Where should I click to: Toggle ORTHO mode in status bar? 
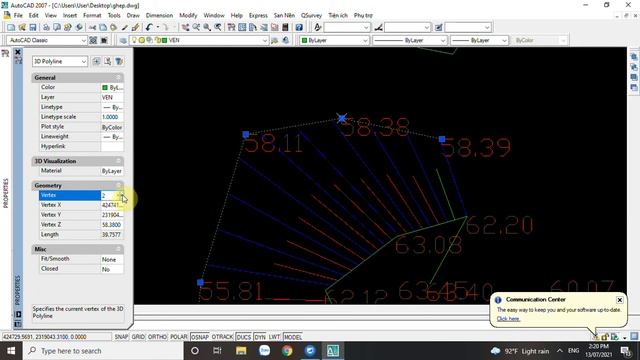point(157,337)
